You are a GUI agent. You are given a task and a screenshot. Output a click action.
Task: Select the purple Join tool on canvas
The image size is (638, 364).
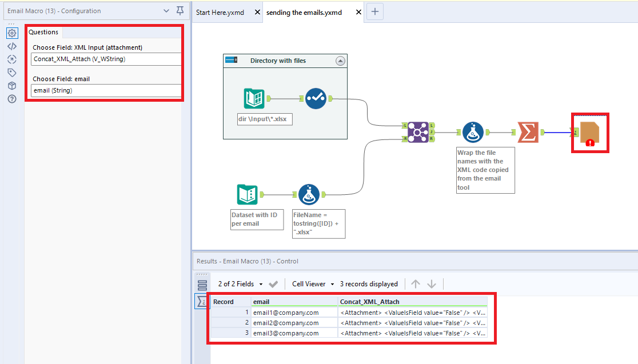[x=418, y=131]
